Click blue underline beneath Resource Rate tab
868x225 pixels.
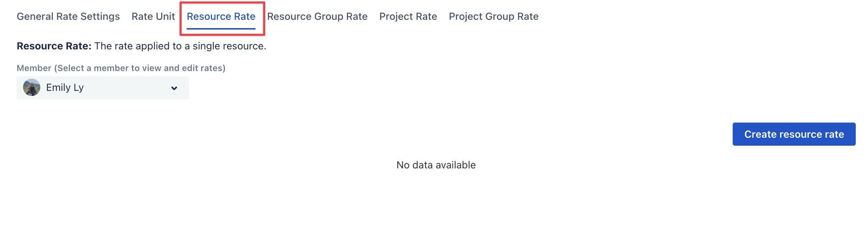coord(221,28)
